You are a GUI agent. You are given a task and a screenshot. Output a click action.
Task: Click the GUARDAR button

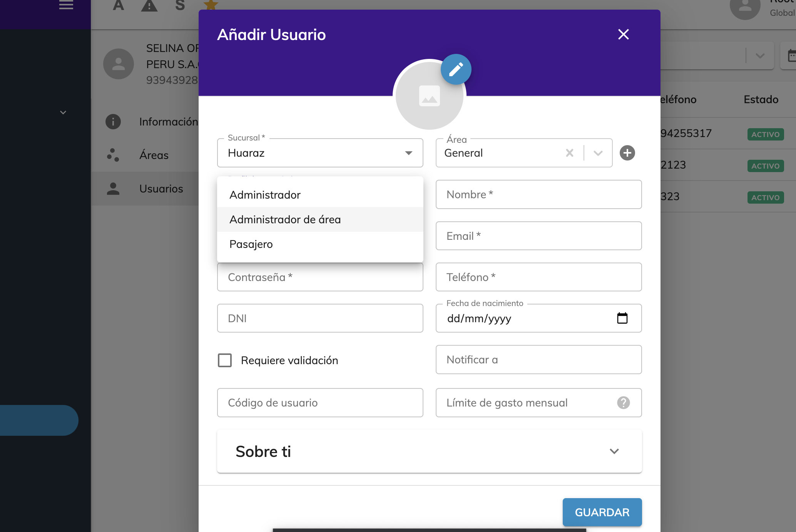click(x=602, y=512)
